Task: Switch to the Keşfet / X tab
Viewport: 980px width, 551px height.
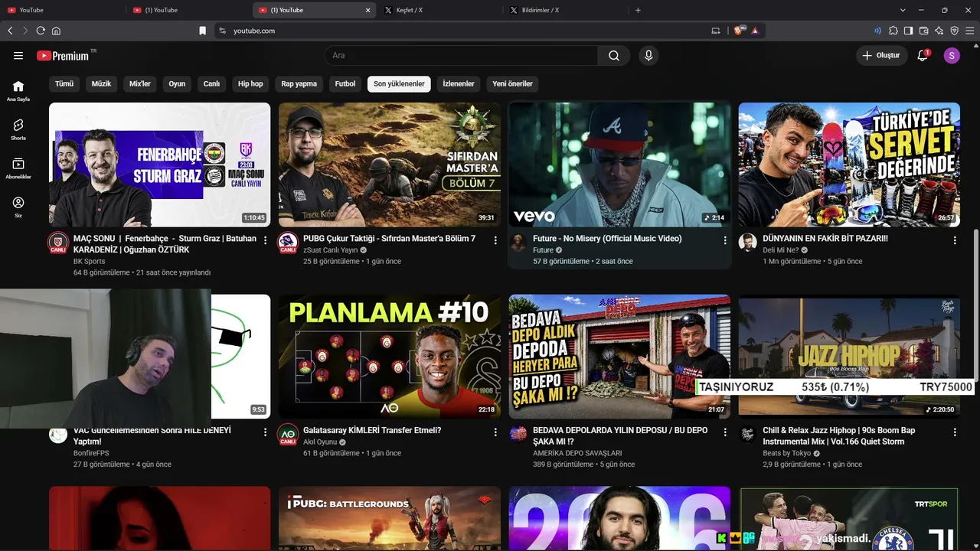Action: (x=440, y=10)
